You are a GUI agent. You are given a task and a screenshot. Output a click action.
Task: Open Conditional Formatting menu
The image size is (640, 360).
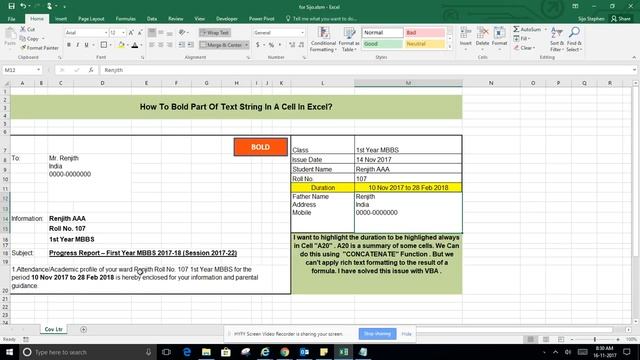(323, 39)
